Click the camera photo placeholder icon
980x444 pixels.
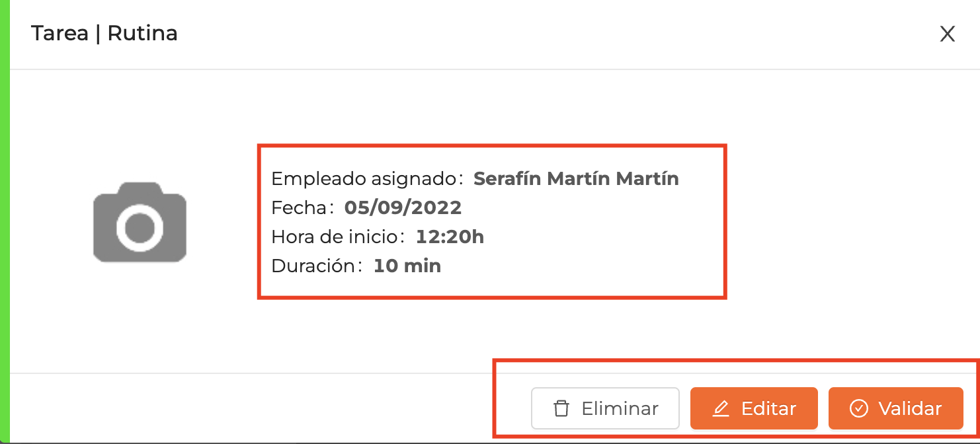coord(140,222)
